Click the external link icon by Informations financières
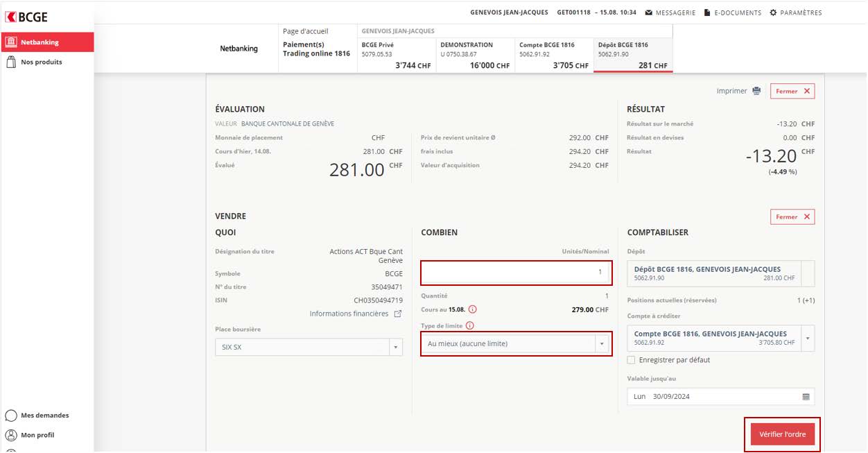 click(398, 314)
